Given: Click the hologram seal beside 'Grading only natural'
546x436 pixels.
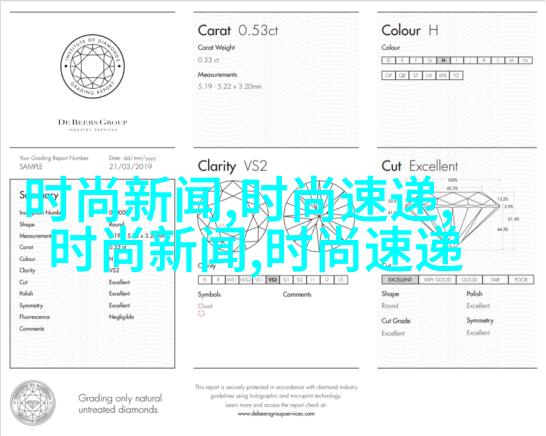Looking at the screenshot, I should click(33, 403).
